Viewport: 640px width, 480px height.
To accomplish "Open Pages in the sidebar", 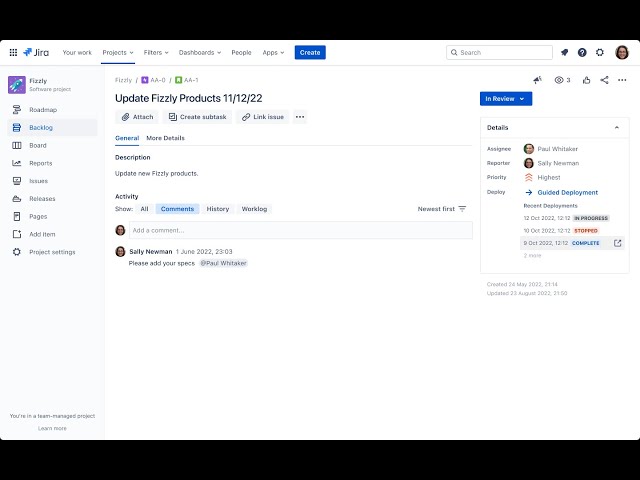I will [52, 216].
